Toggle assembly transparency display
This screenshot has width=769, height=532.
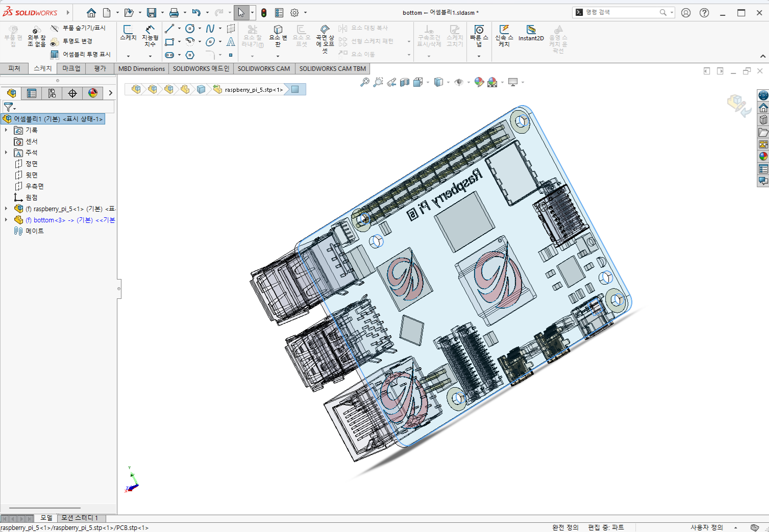[x=81, y=54]
